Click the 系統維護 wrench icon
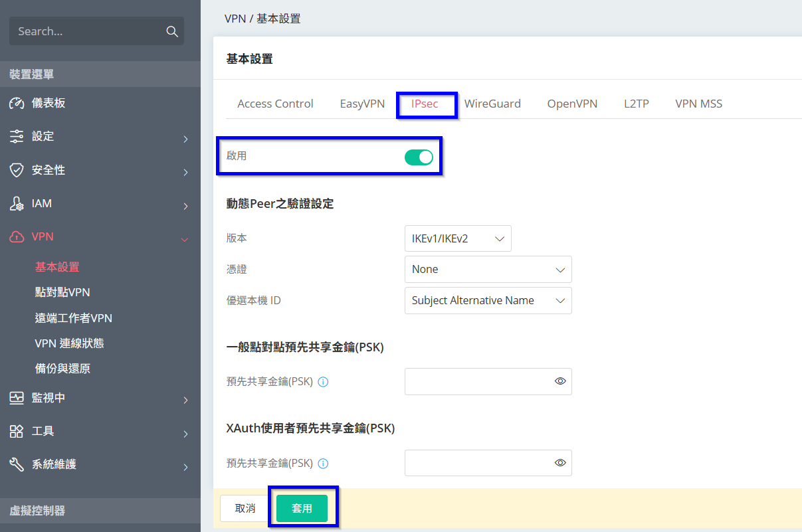The height and width of the screenshot is (532, 802). tap(17, 465)
